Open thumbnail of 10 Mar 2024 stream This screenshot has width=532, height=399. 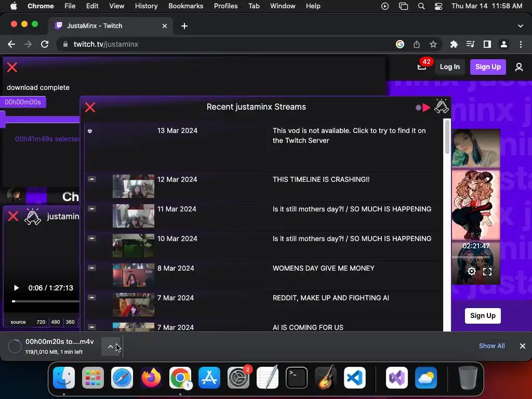[134, 245]
